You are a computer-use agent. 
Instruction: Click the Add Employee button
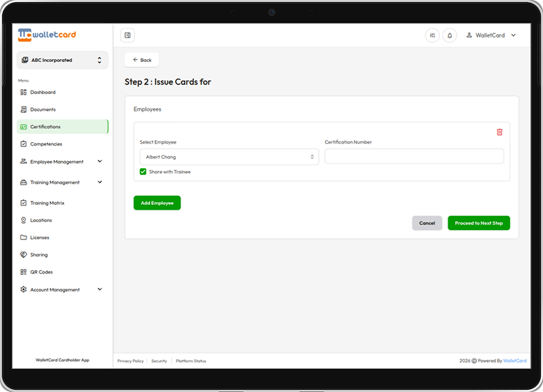pyautogui.click(x=157, y=203)
